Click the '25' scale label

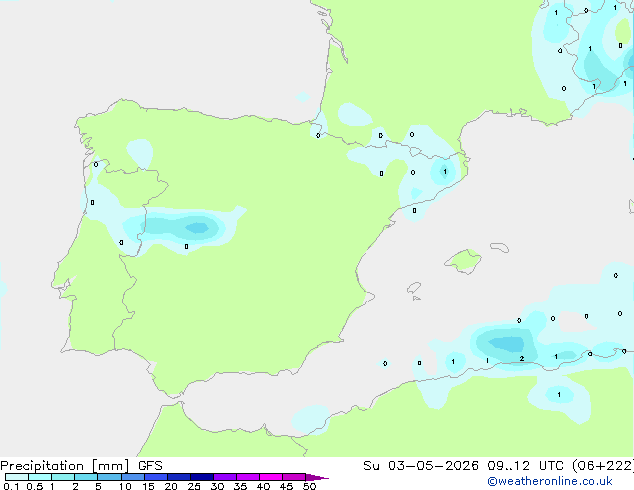194,486
